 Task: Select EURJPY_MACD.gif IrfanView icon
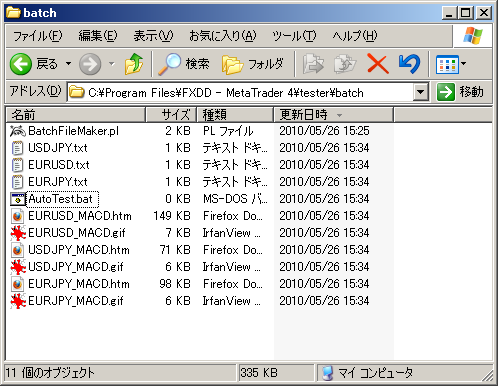(18, 301)
